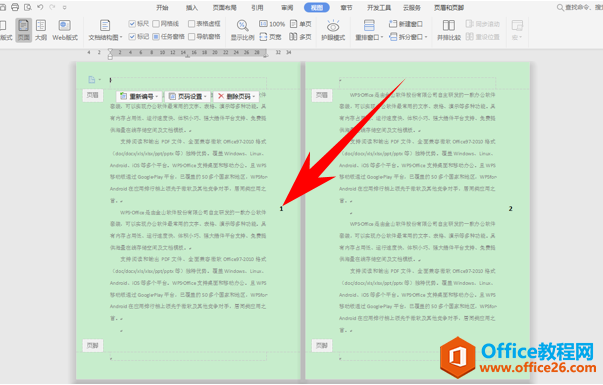Viewport: 603px width, 385px height.
Task: Select 多页 (multiple pages) view
Action: 300,37
